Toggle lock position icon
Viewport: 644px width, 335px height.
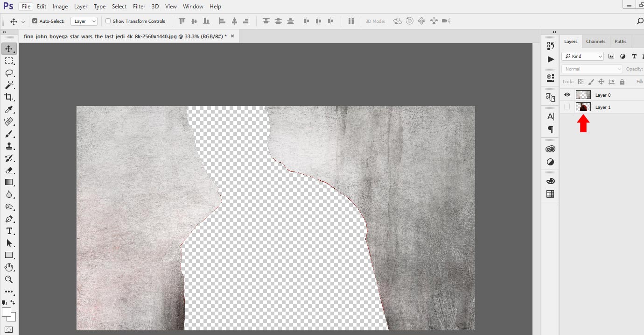click(602, 82)
